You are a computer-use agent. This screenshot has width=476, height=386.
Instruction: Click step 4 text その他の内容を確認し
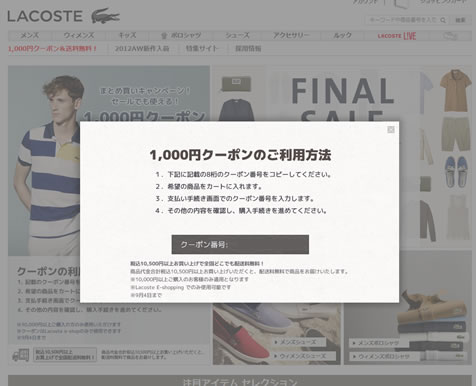(x=241, y=211)
